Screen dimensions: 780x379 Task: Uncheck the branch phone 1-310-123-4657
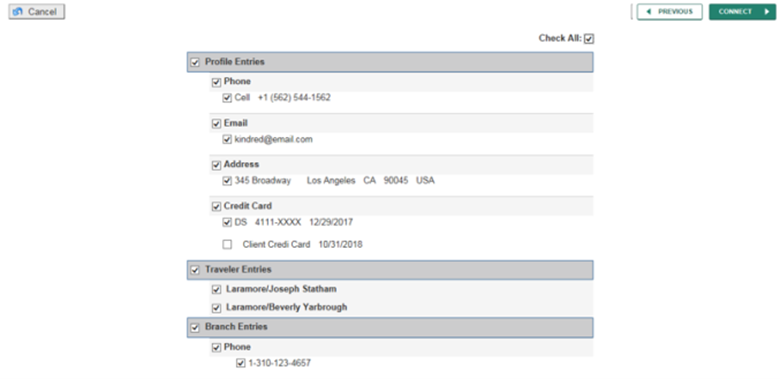241,364
